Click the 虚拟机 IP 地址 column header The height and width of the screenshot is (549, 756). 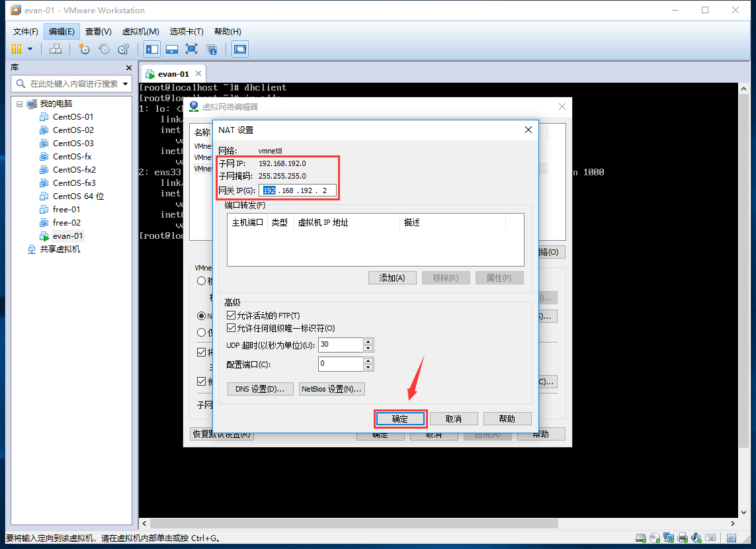click(347, 222)
